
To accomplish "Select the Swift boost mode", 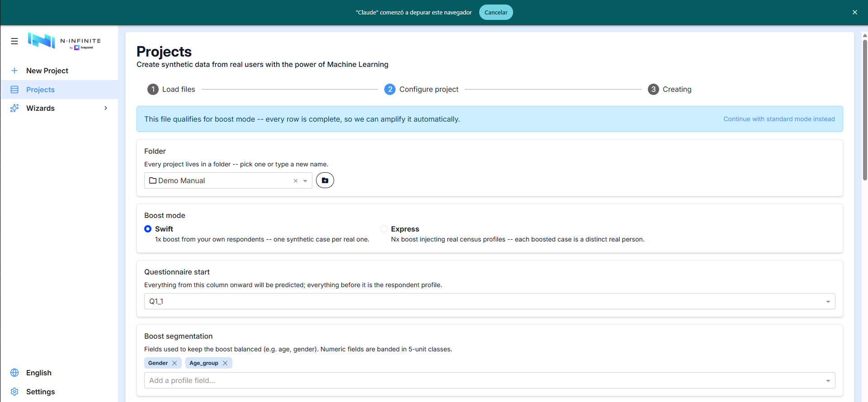I will coord(148,229).
